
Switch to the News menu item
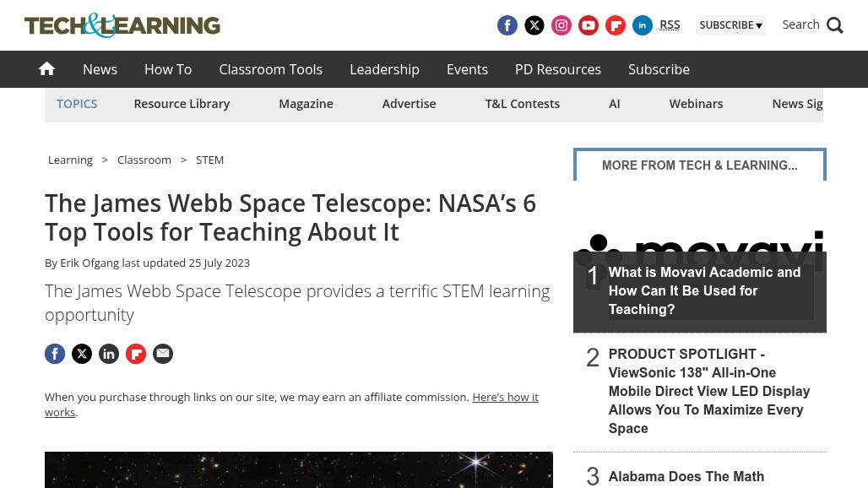click(x=100, y=69)
